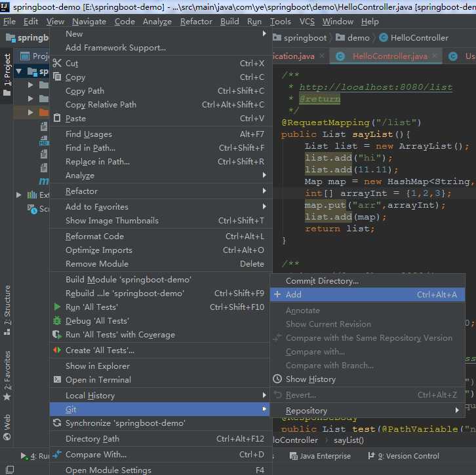Click the Paste clipboard icon

(57, 118)
